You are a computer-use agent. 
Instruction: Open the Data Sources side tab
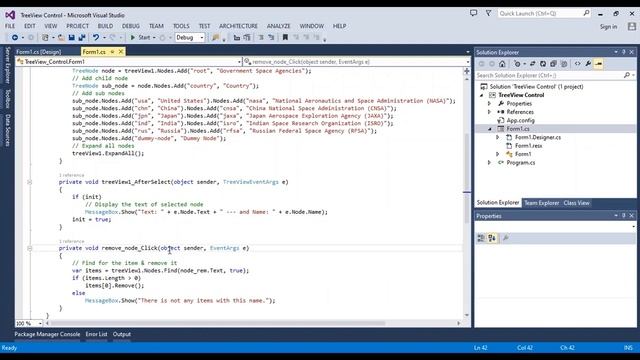7,130
